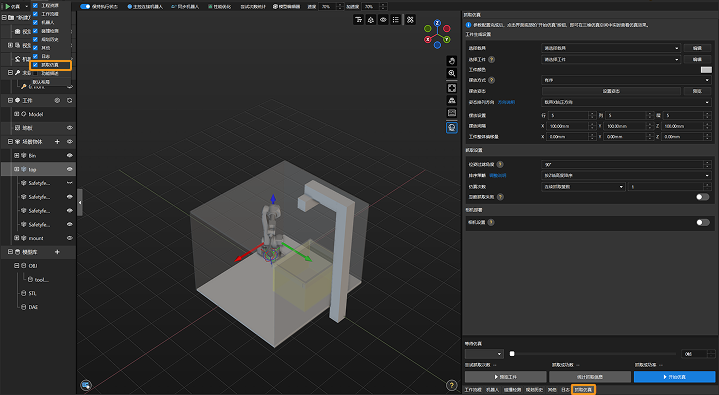Click the plus icon beside 场景物体

click(x=57, y=142)
